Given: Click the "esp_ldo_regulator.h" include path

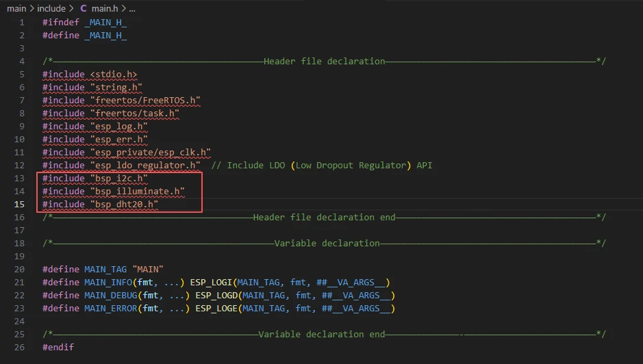Looking at the screenshot, I should click(143, 166).
